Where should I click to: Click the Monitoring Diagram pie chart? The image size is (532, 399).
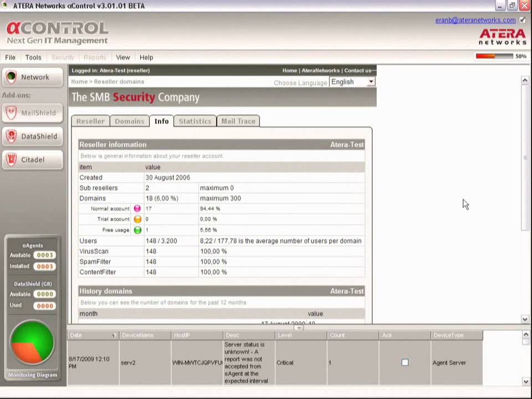coord(32,342)
